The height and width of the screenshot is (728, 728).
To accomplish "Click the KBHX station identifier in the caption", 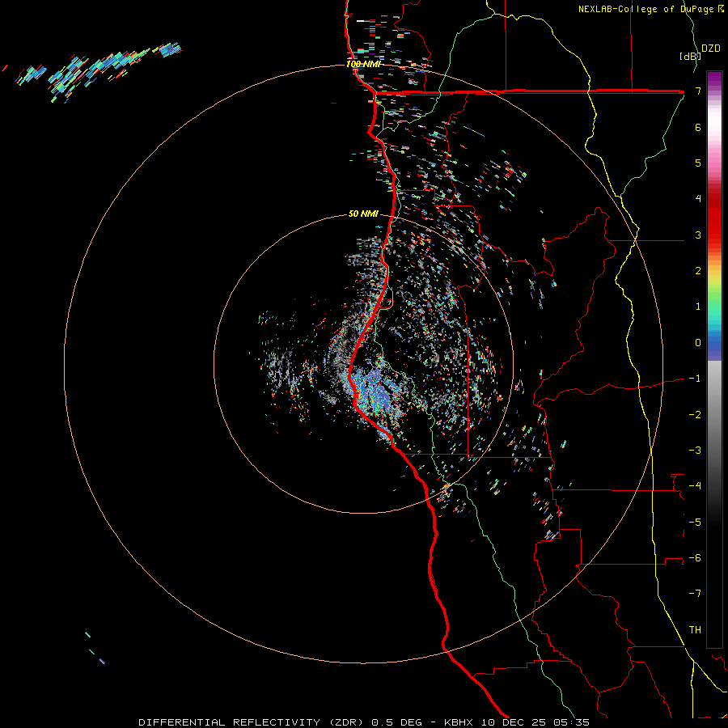I will point(459,722).
